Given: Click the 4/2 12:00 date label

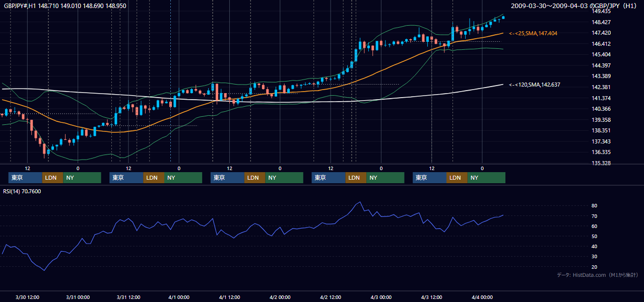Looking at the screenshot, I should click(x=331, y=297).
